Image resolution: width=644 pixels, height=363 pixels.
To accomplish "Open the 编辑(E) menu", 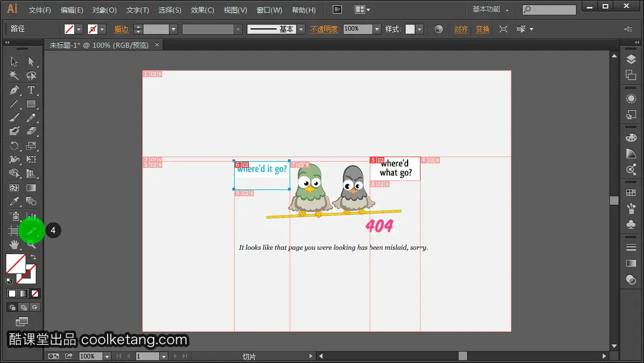I will click(72, 10).
